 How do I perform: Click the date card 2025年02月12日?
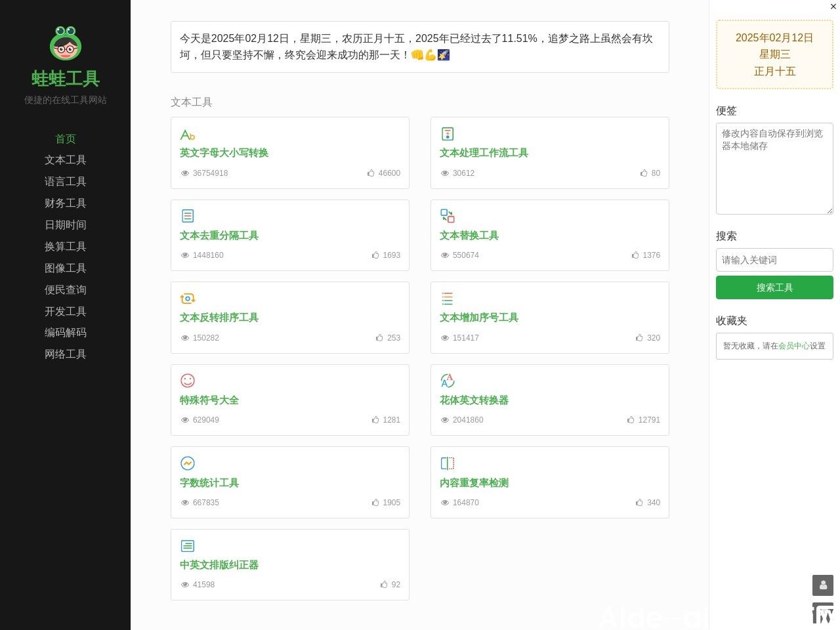[x=774, y=54]
